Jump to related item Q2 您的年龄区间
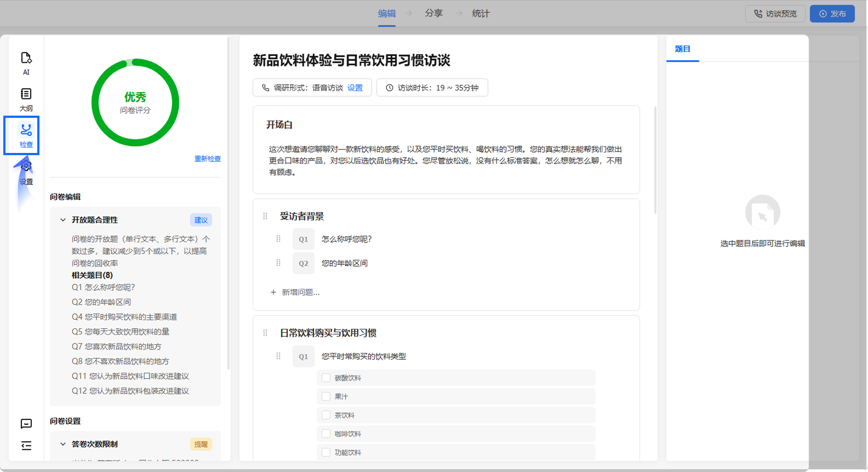 click(x=101, y=302)
